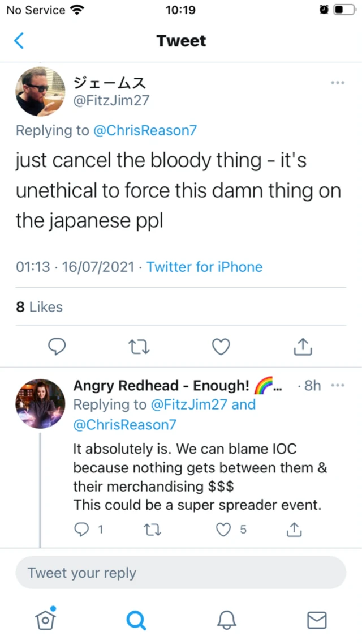Open @ChrisReason7 profile link in main tweet

tap(145, 130)
